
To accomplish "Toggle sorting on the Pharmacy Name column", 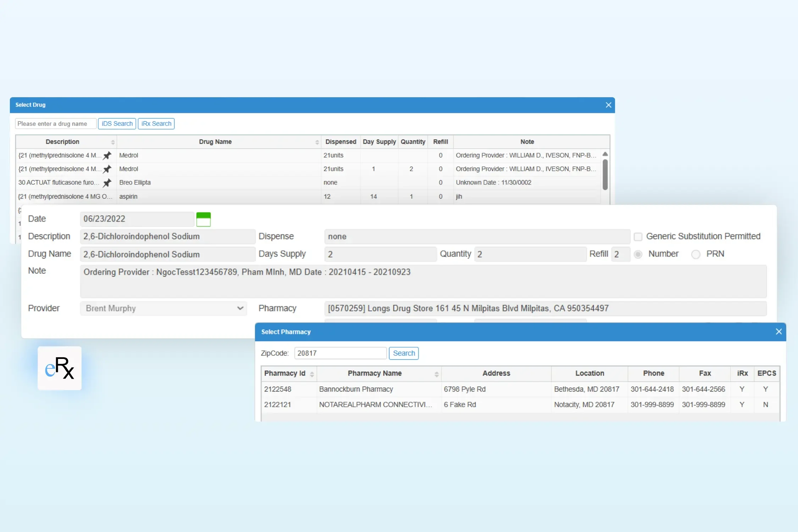I will [437, 373].
